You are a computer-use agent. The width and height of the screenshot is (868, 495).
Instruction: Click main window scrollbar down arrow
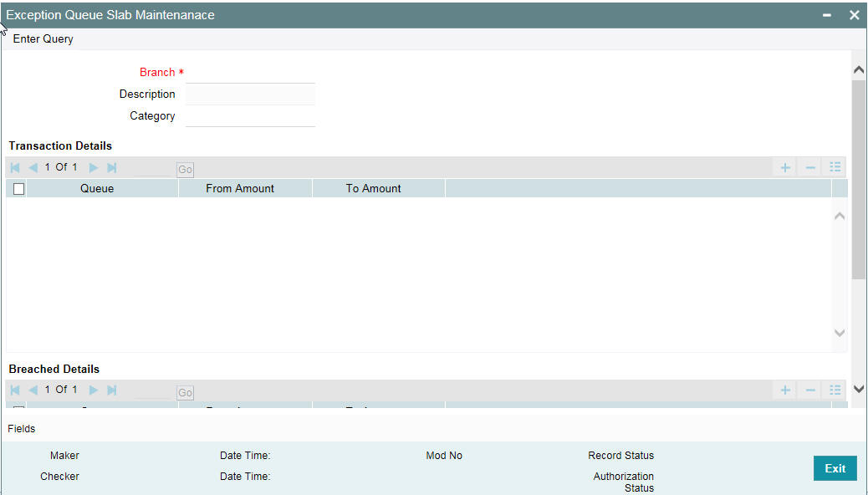click(x=859, y=389)
